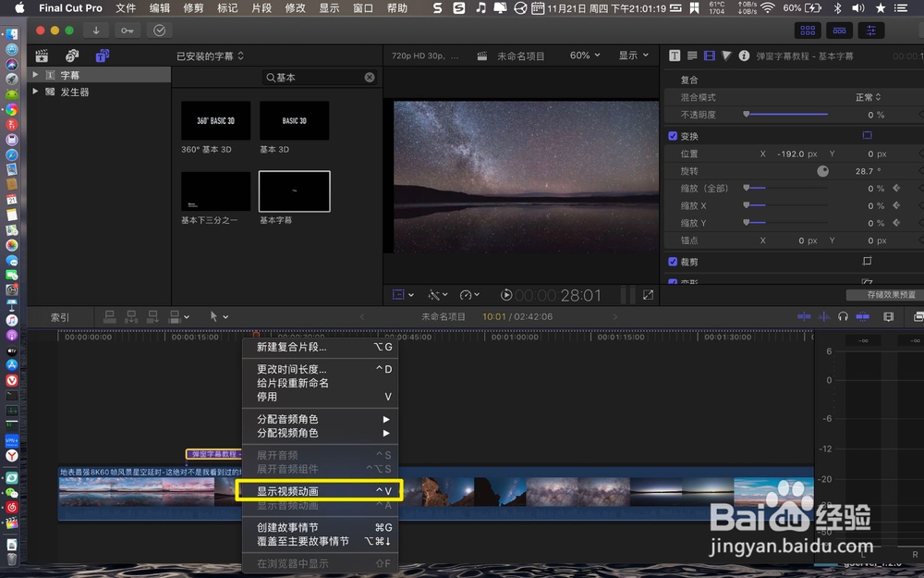Screen dimensions: 924x578
Task: Adjust the 缩放（全部）slider
Action: [x=785, y=188]
